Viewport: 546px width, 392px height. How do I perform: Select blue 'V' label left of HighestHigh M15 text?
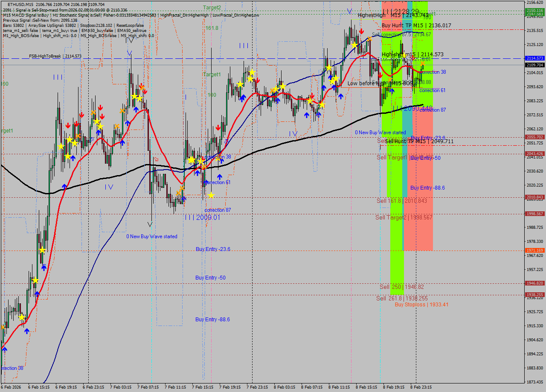[350, 11]
